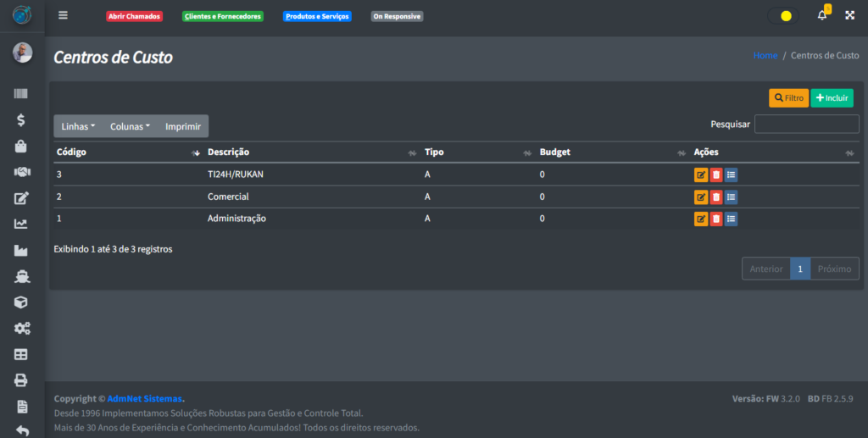Open the dollar sign sidebar menu
The image size is (868, 438).
pyautogui.click(x=21, y=120)
